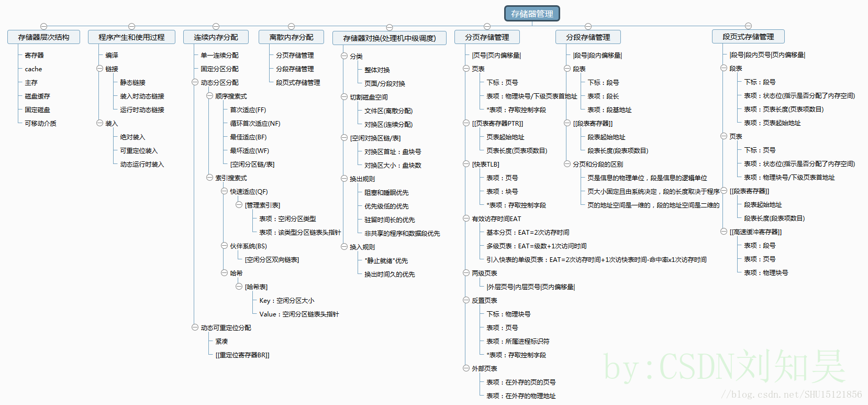Collapse the 有效访存时间EAT branch
The image size is (868, 405).
[466, 218]
